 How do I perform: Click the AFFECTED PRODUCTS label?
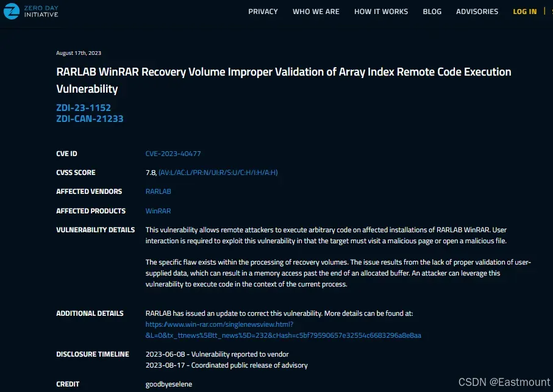(91, 211)
